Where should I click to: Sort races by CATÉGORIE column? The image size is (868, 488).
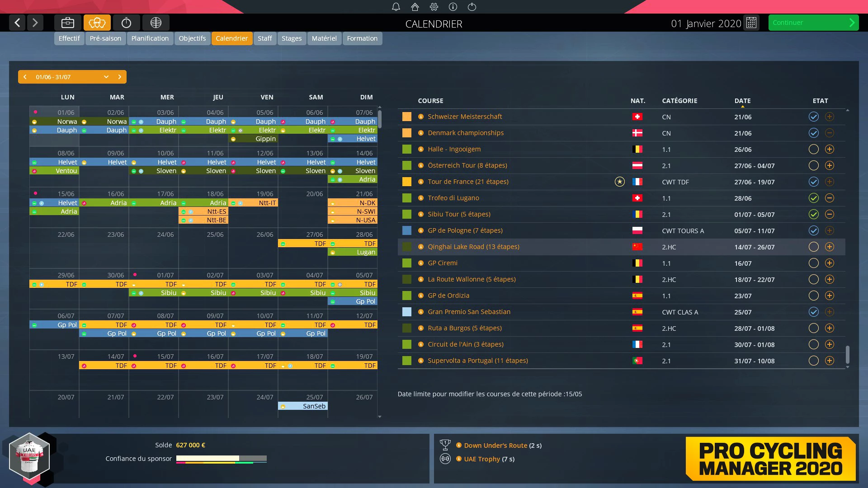[x=679, y=101]
